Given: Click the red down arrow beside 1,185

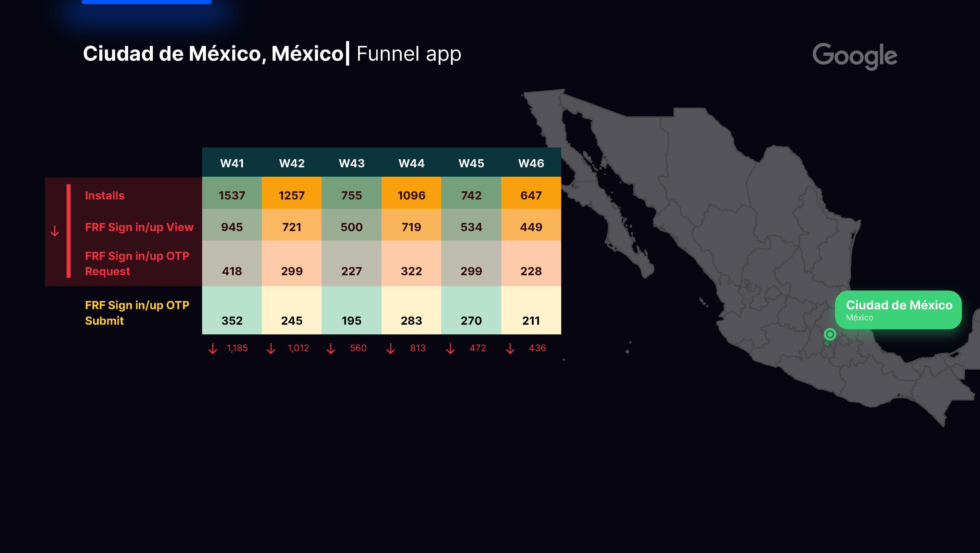Looking at the screenshot, I should pos(213,348).
